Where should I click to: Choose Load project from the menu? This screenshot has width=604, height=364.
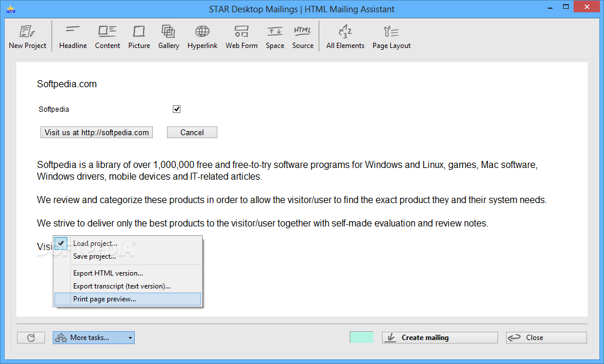128,243
